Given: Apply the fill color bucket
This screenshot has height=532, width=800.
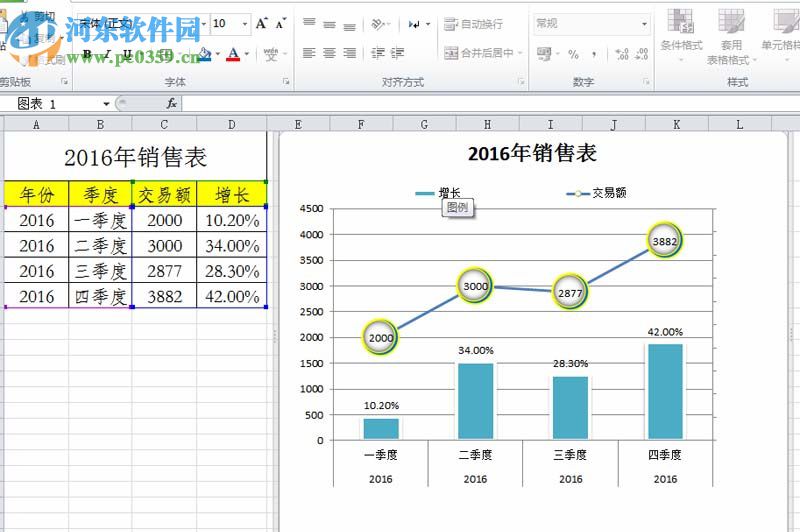Looking at the screenshot, I should pyautogui.click(x=205, y=54).
